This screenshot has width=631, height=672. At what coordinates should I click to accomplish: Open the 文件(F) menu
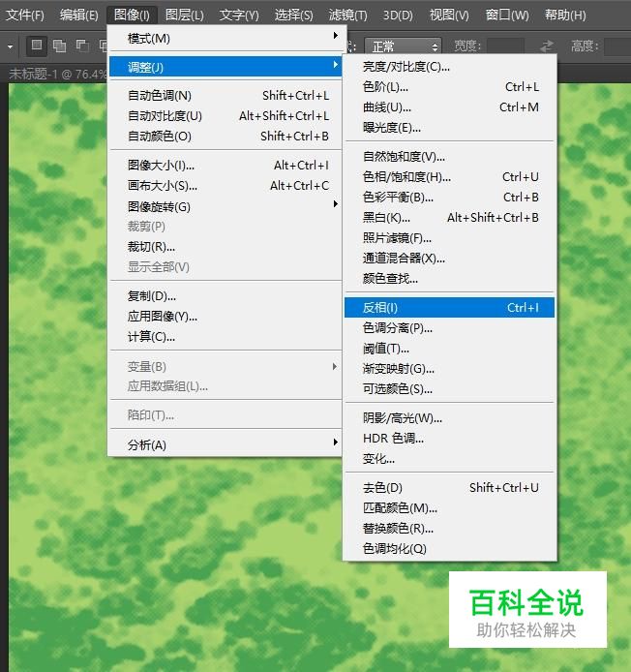(x=24, y=15)
